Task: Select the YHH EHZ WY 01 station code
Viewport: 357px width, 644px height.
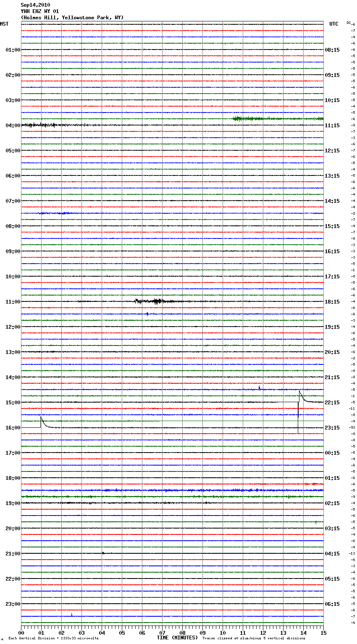Action: pos(40,11)
